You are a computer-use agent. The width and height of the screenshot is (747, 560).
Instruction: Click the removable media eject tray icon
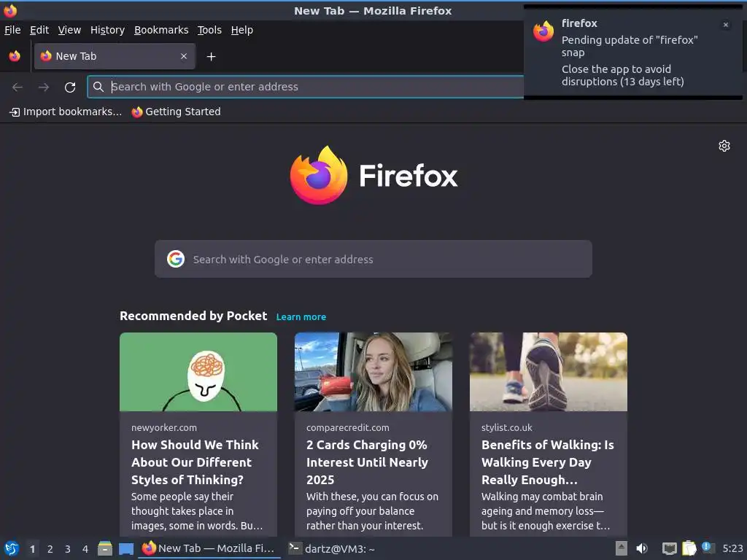[x=622, y=548]
